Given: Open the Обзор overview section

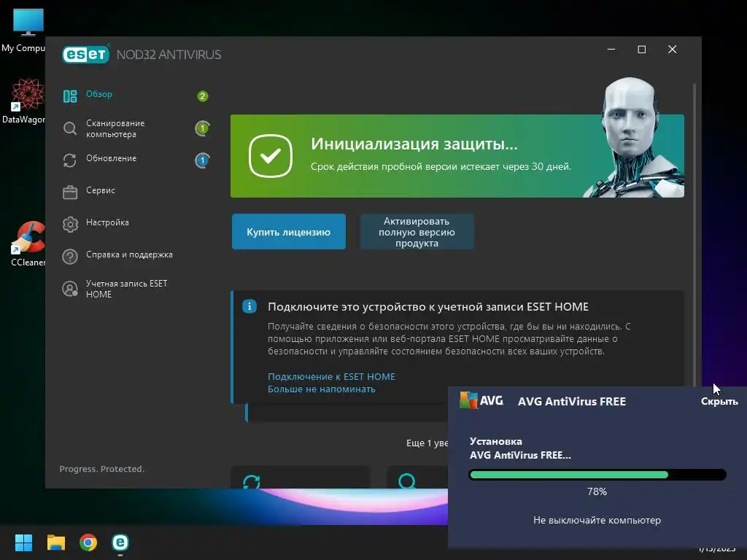Looking at the screenshot, I should pyautogui.click(x=98, y=94).
